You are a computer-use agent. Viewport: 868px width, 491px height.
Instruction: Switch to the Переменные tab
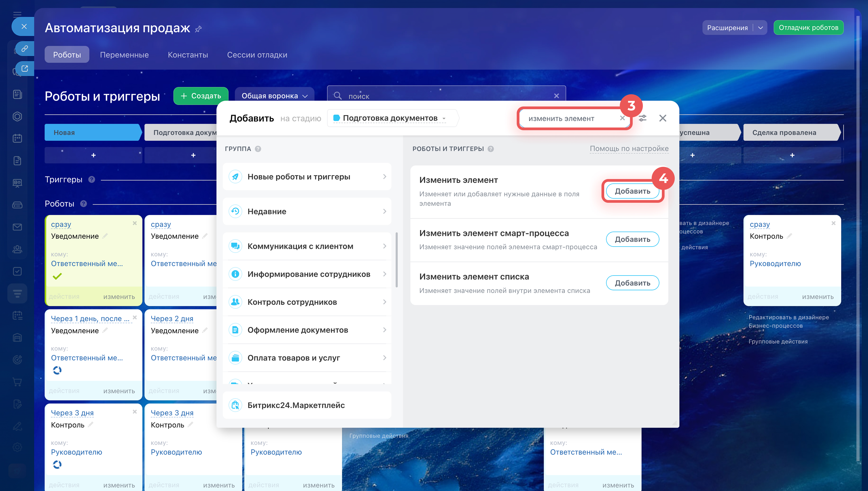tap(124, 55)
